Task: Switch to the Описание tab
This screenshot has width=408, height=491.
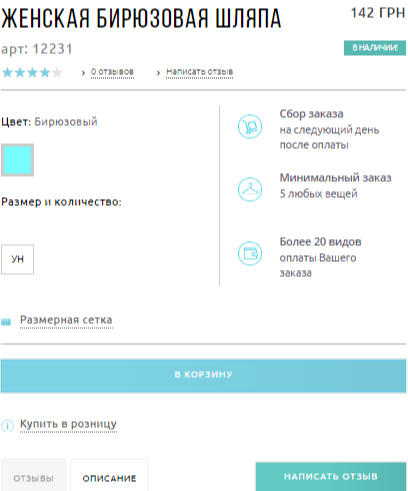Action: tap(109, 476)
